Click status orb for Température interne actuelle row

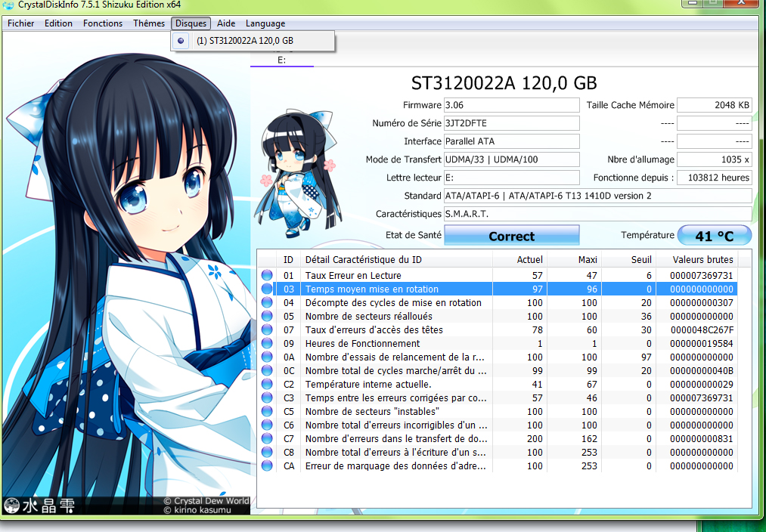267,385
